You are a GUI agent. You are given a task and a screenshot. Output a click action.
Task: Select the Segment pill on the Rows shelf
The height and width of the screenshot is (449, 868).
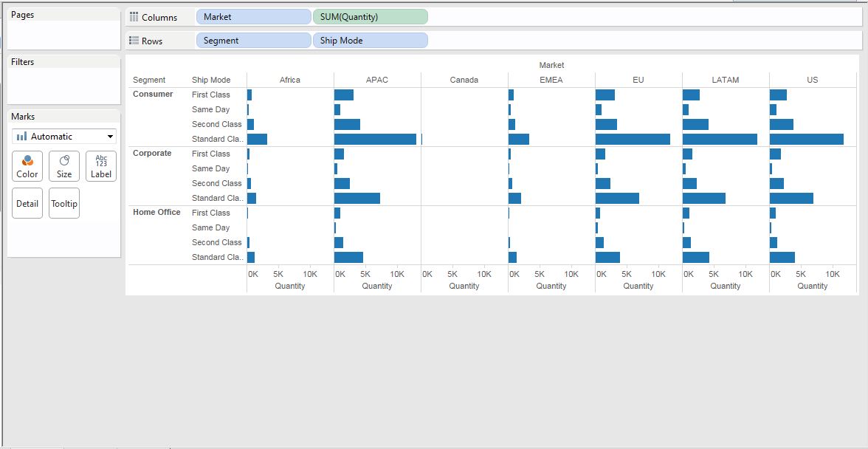pos(253,40)
